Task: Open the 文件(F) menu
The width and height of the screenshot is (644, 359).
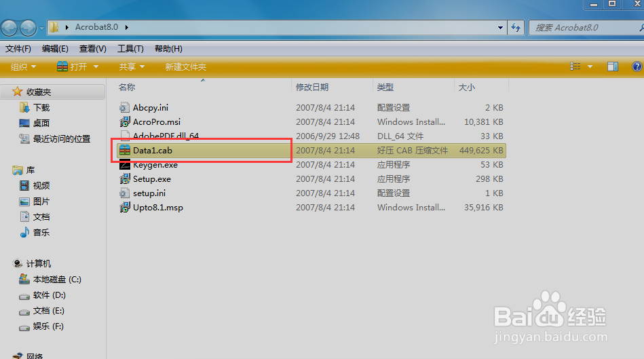Action: click(18, 49)
